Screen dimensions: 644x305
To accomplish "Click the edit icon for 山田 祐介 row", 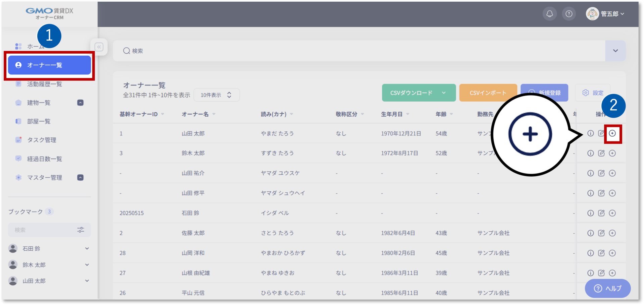I will (x=601, y=173).
